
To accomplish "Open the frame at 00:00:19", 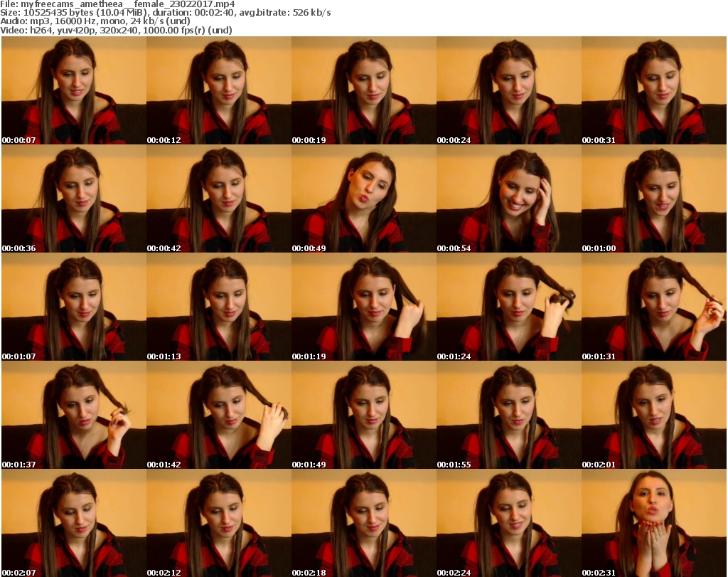I will pyautogui.click(x=364, y=90).
